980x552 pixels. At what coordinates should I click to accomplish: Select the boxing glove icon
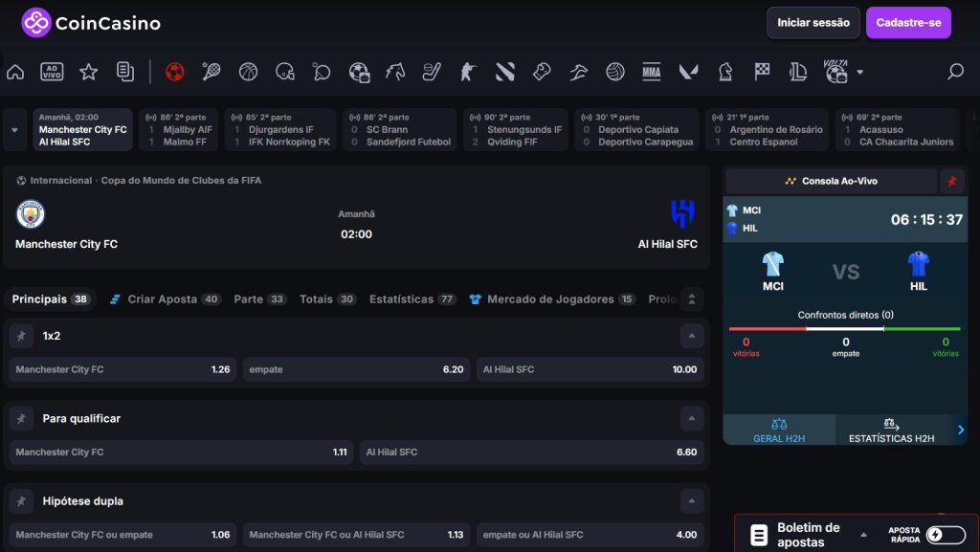[x=542, y=73]
